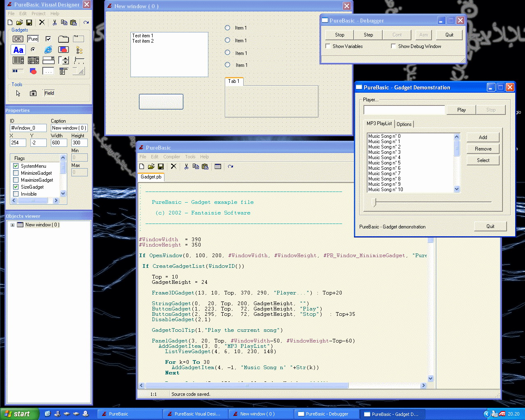The height and width of the screenshot is (420, 525).
Task: Select the arrow pointer tool in Tools
Action: tap(18, 93)
